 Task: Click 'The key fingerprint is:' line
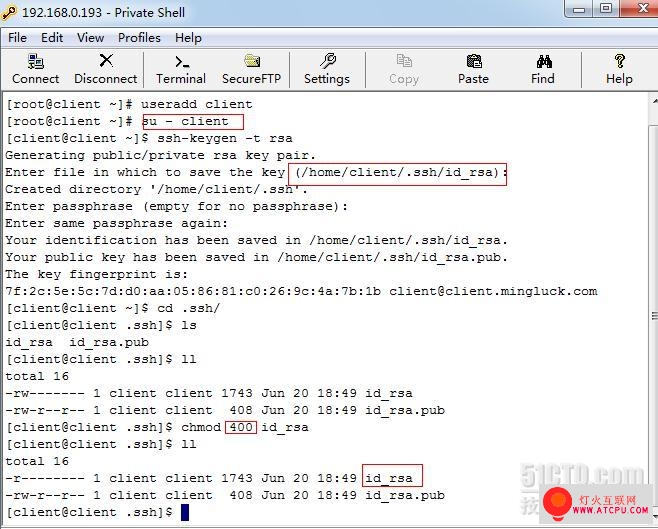tap(97, 274)
